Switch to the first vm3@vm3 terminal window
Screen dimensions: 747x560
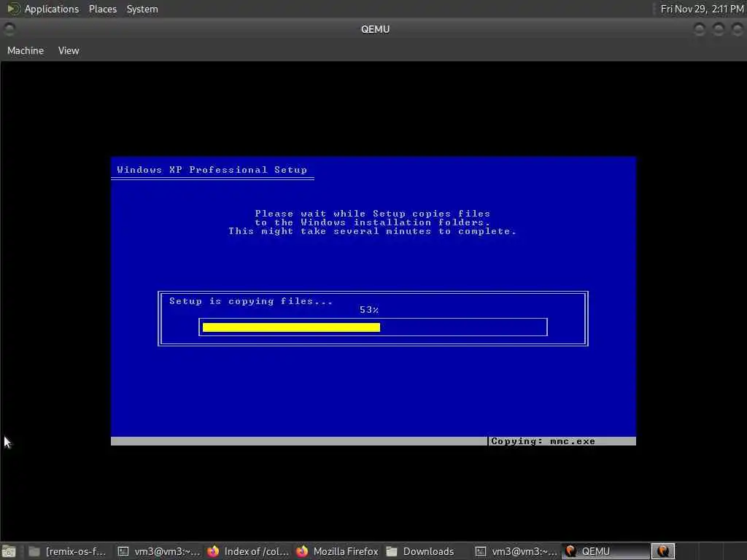pyautogui.click(x=158, y=551)
